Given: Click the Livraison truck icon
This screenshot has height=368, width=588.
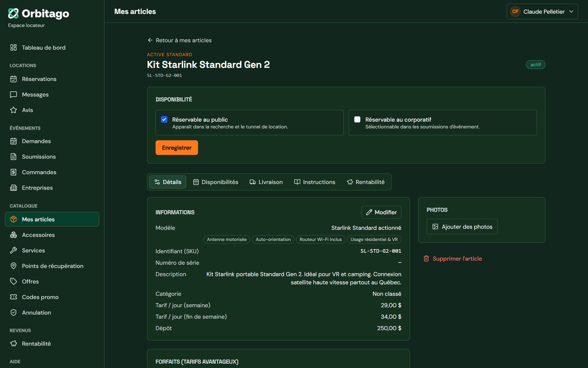Looking at the screenshot, I should [253, 182].
